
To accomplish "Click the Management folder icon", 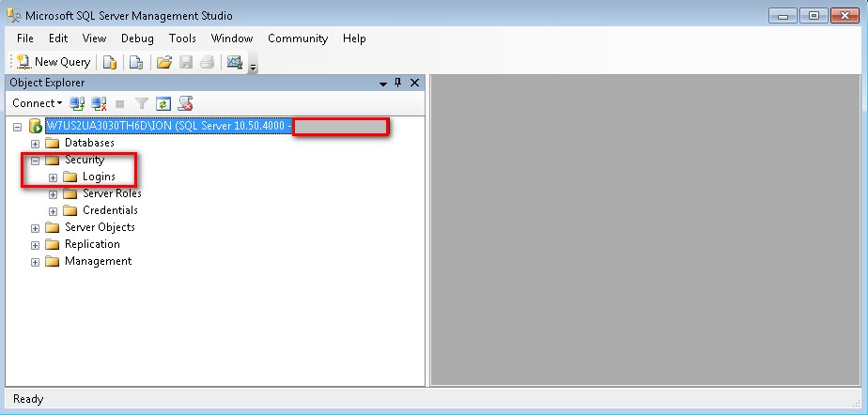I will tap(52, 261).
